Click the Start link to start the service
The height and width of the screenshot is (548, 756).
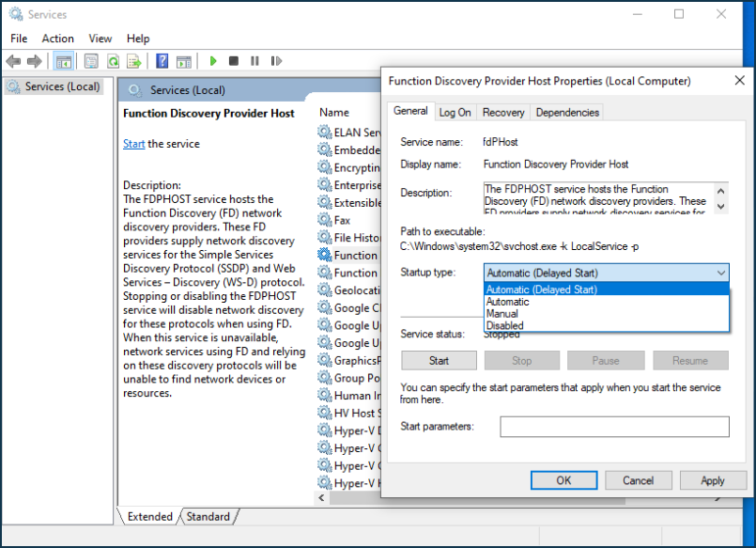[x=133, y=144]
